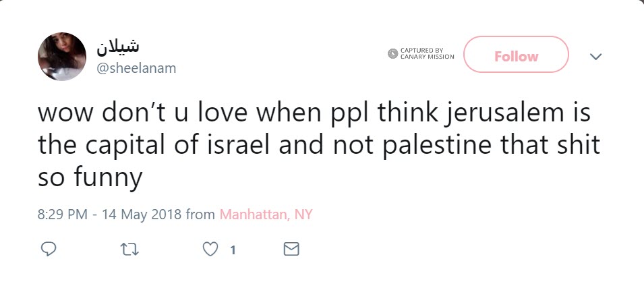Image resolution: width=644 pixels, height=286 pixels.
Task: Click the Canary Mission circular logo
Action: 392,54
